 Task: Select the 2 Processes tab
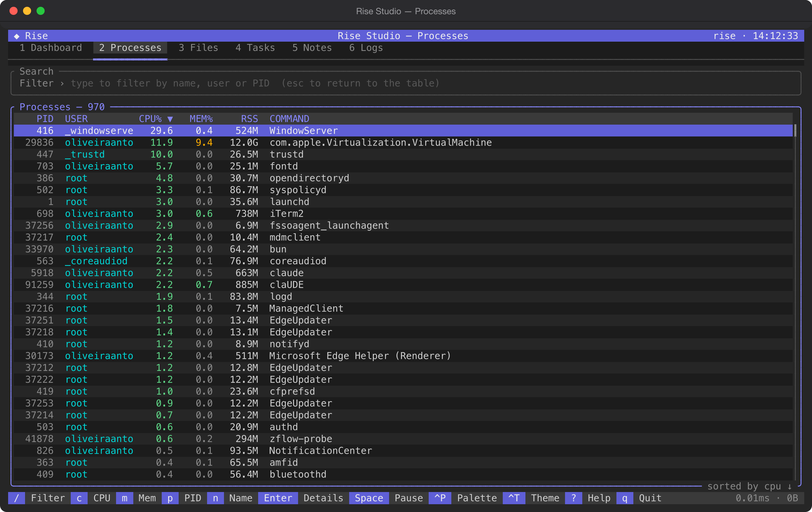click(130, 48)
